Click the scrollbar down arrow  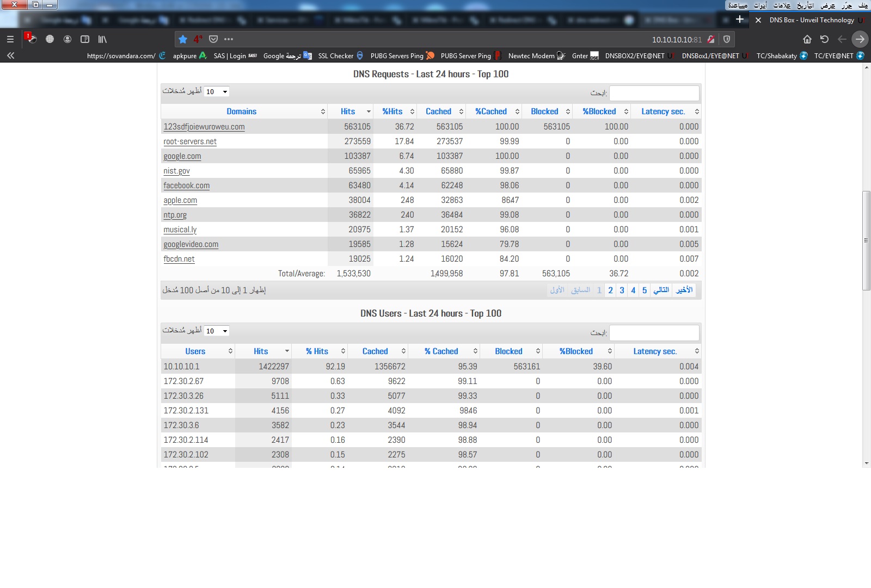pyautogui.click(x=866, y=463)
